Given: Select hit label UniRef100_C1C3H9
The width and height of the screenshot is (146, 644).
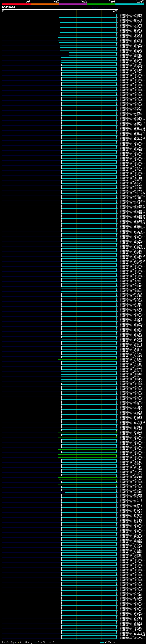Looking at the screenshot, I should point(131,469).
